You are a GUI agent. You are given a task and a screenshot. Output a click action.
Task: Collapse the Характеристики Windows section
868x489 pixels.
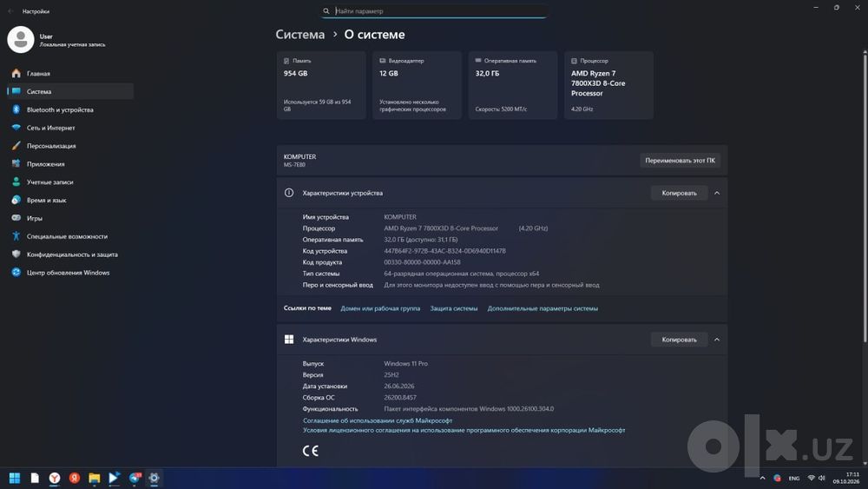717,340
